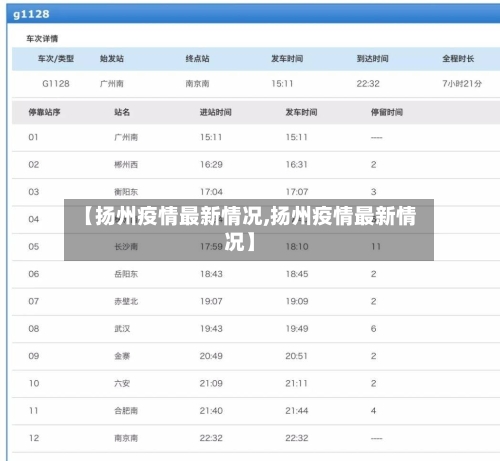Image resolution: width=500 pixels, height=461 pixels.
Task: Select stop number 08
Action: pos(34,328)
